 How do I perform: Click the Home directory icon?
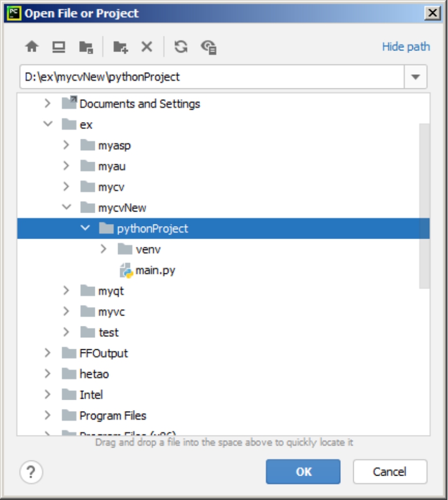pyautogui.click(x=32, y=47)
